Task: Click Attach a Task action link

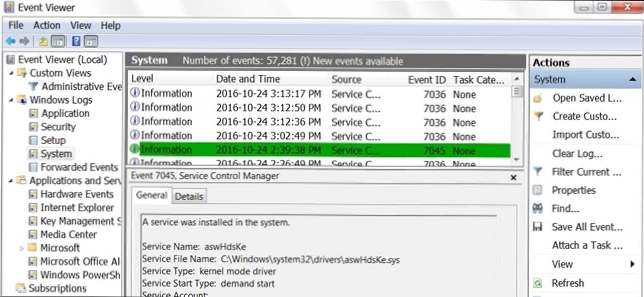Action: [x=587, y=245]
